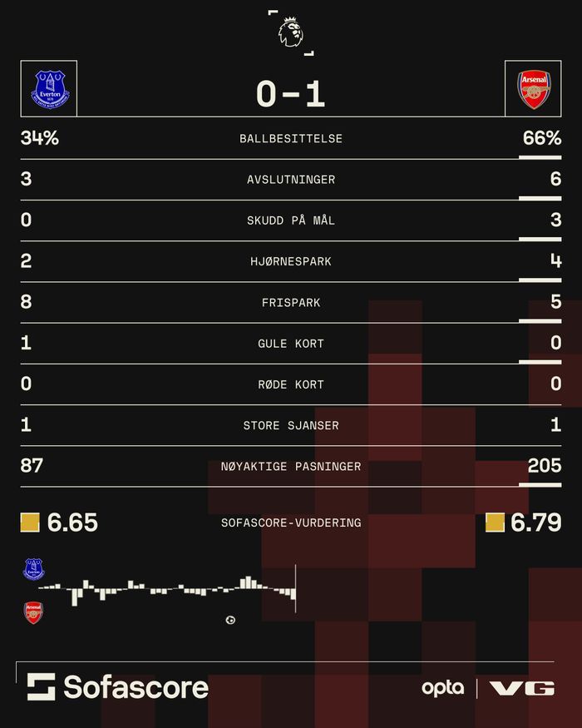The width and height of the screenshot is (582, 728).
Task: Select the Ballbesittelse stat label
Action: click(x=290, y=138)
